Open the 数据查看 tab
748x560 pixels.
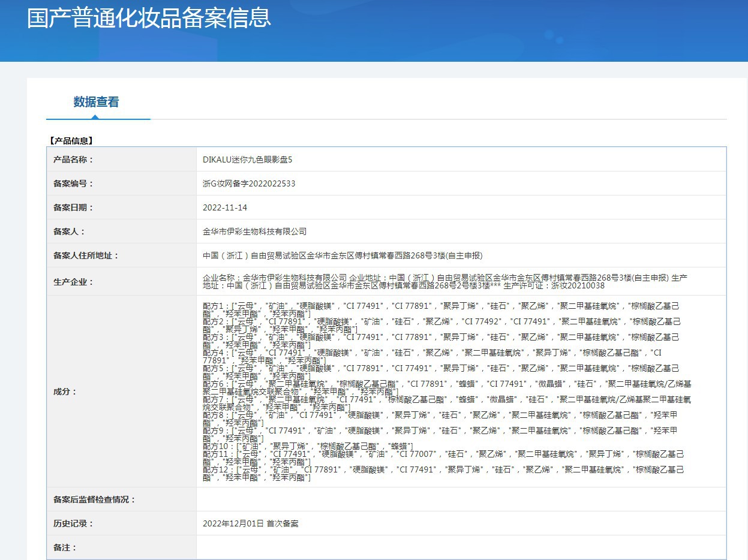coord(96,102)
